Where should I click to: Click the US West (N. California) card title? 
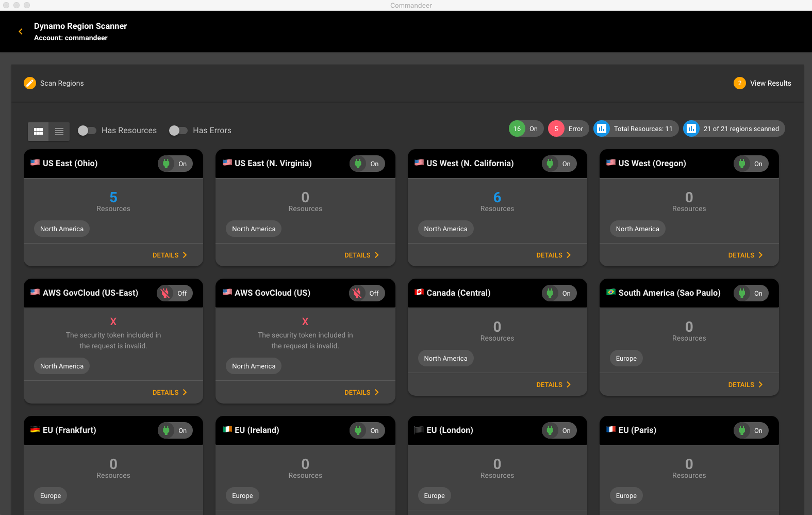[x=470, y=163]
